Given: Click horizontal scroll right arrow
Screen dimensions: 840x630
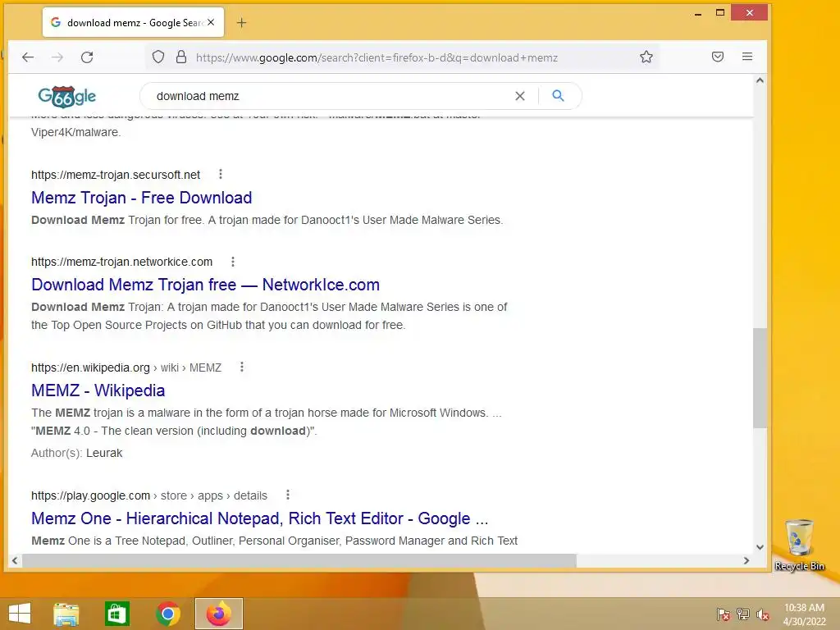Looking at the screenshot, I should coord(746,560).
